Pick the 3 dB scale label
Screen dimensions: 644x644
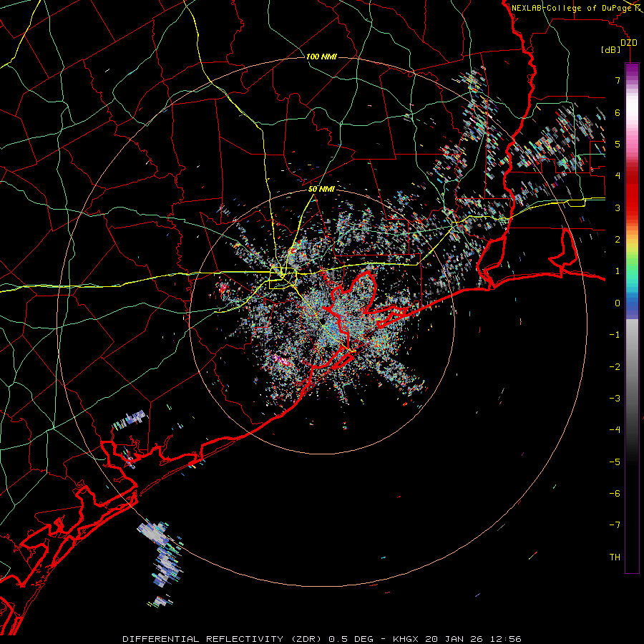[618, 208]
